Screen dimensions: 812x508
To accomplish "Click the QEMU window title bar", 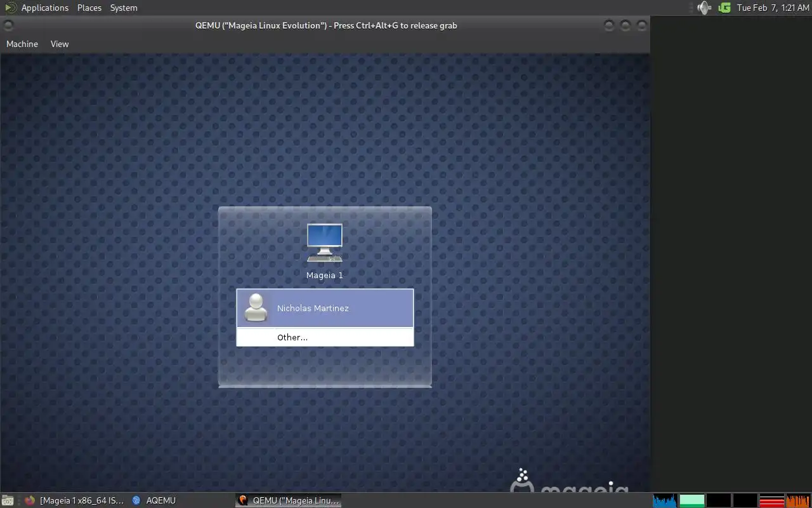I will pyautogui.click(x=326, y=25).
